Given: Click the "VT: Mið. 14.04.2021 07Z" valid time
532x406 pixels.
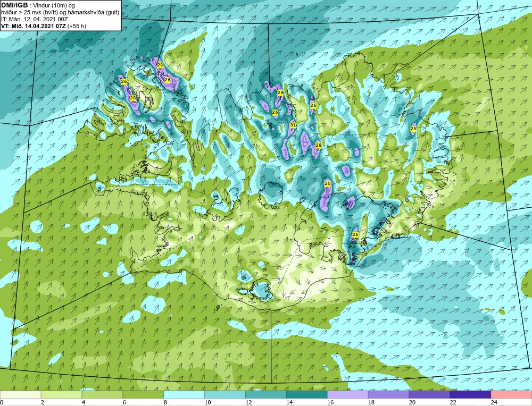Looking at the screenshot, I should (34, 26).
